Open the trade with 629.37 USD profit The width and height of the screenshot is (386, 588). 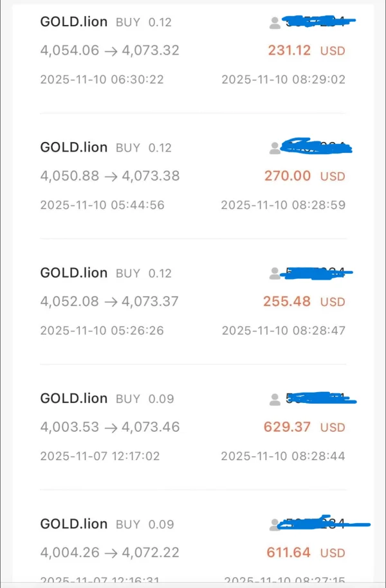point(287,427)
